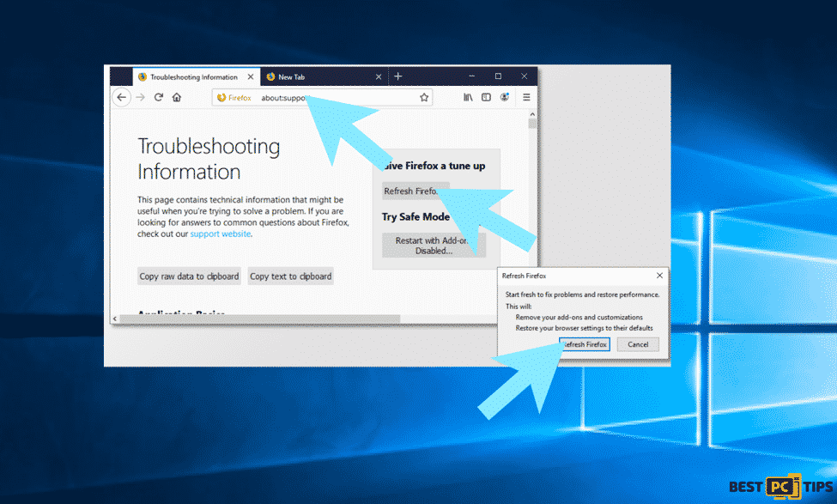Click the Firefox identity label in address bar

click(234, 98)
